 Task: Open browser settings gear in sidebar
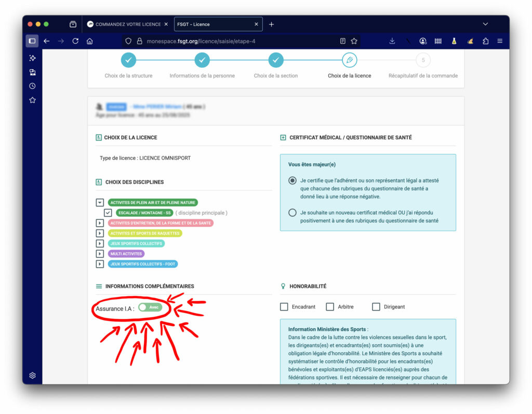point(32,375)
